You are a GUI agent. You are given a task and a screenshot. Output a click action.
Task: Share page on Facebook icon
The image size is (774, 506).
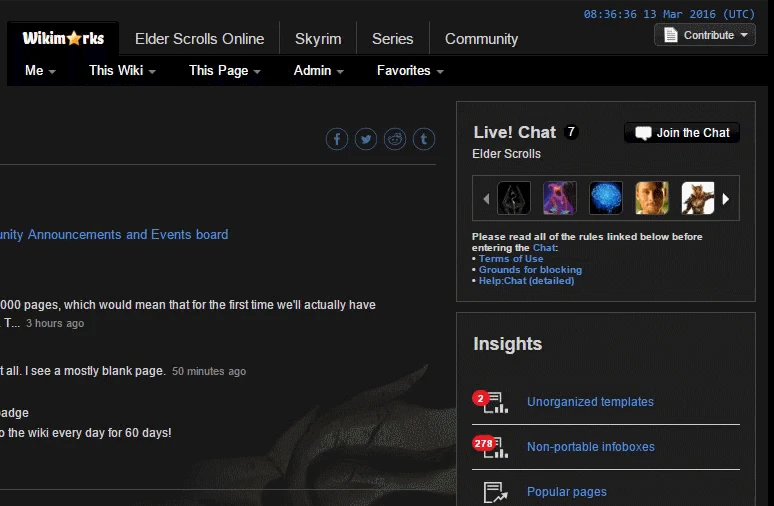click(337, 139)
